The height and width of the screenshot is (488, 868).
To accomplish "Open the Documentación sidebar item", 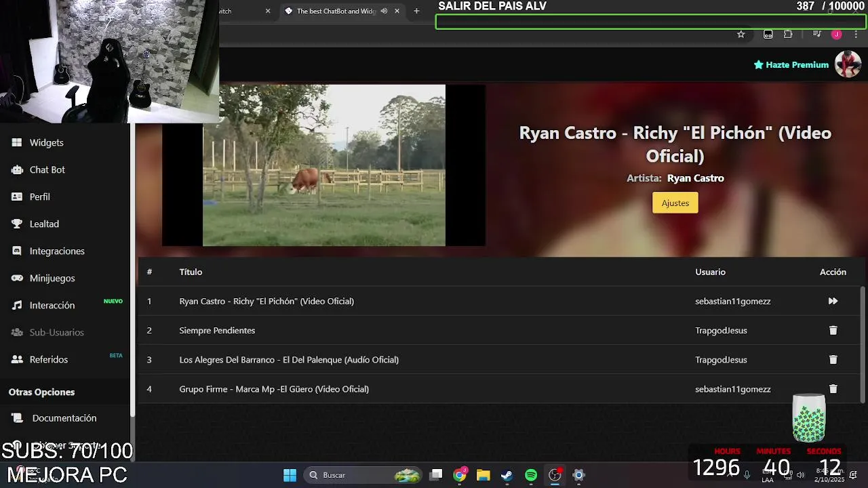I will (65, 418).
